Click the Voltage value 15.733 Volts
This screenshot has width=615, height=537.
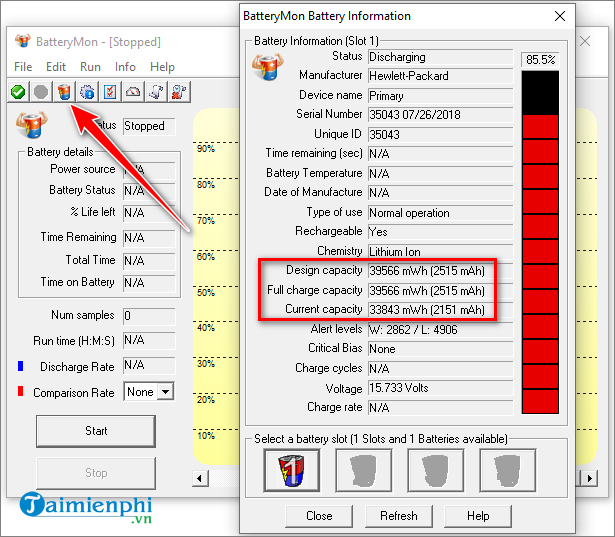pos(440,388)
